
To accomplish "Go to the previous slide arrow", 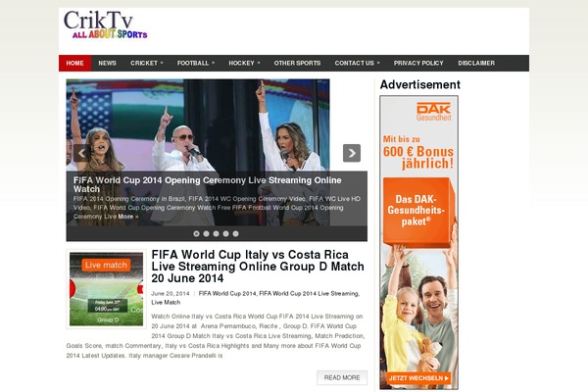I will click(81, 153).
